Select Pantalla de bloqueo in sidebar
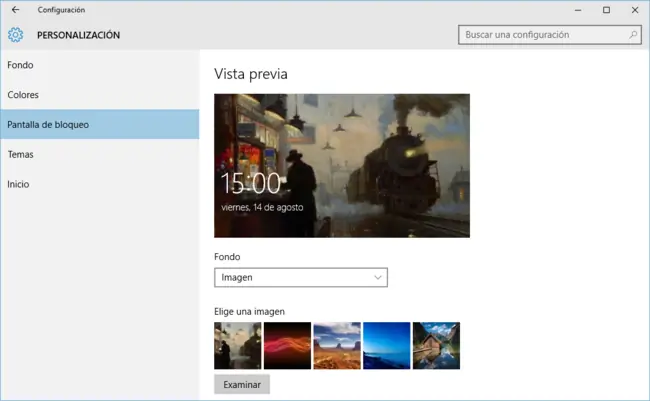This screenshot has width=650, height=401. click(99, 124)
